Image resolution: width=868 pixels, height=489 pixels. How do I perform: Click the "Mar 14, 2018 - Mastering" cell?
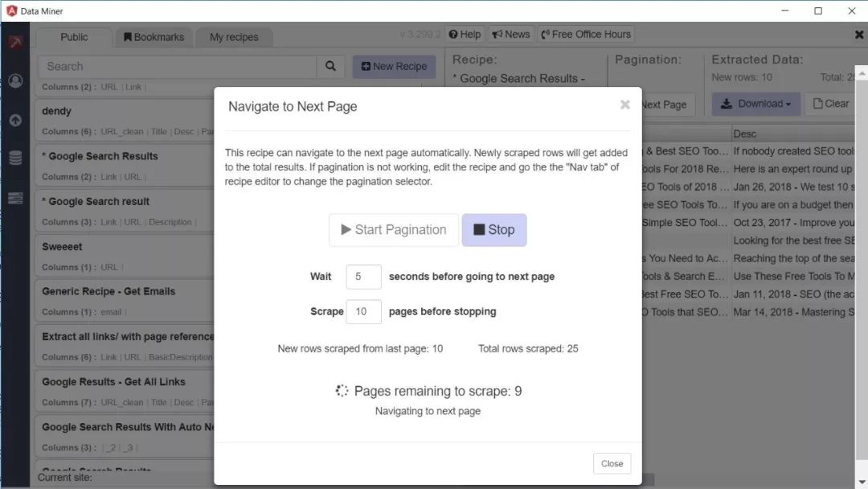793,312
